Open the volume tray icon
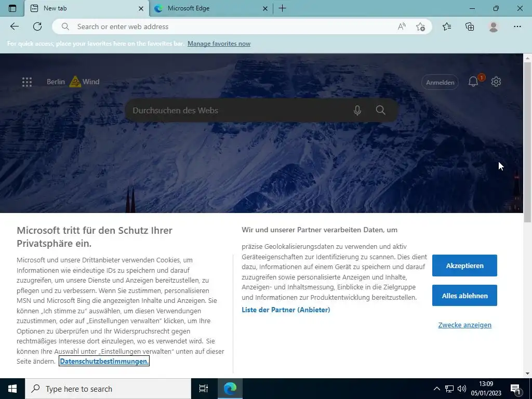This screenshot has width=532, height=399. 461,389
